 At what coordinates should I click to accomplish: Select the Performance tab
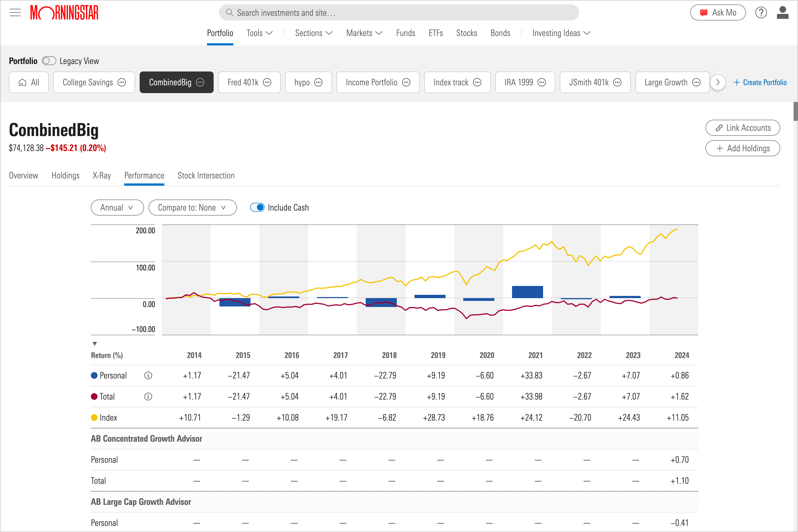[x=144, y=175]
